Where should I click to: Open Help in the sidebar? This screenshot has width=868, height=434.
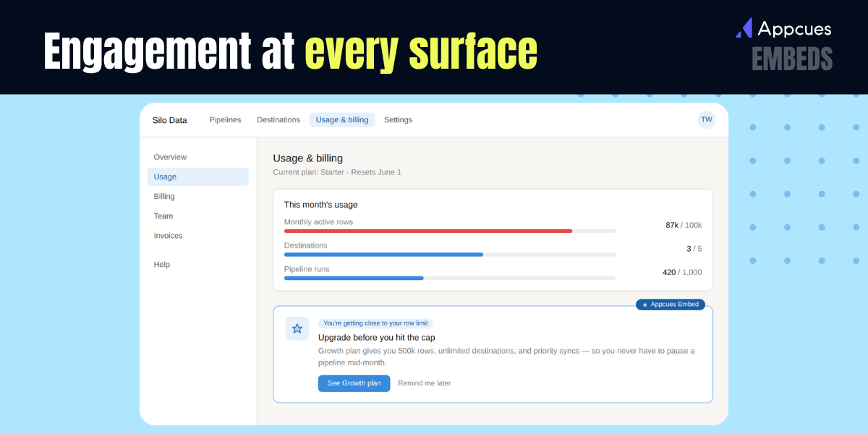point(197,265)
